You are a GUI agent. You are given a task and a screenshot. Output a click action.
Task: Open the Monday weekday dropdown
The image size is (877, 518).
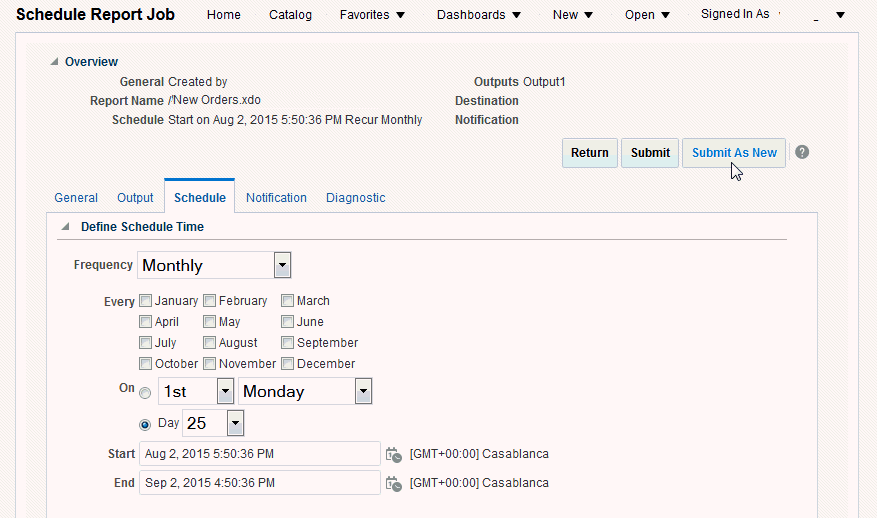pyautogui.click(x=363, y=392)
